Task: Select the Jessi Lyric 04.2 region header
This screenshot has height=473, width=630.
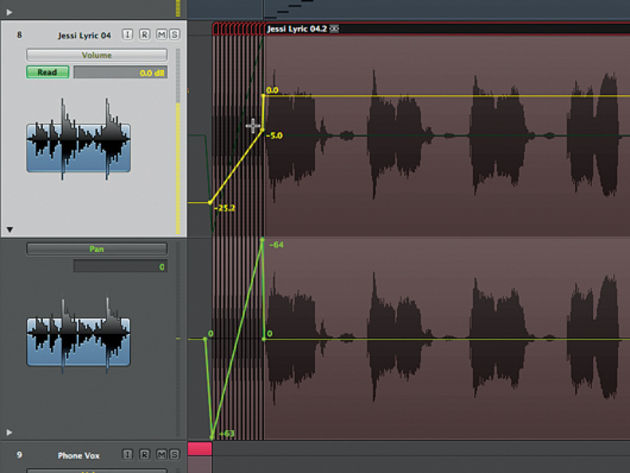Action: [447, 29]
